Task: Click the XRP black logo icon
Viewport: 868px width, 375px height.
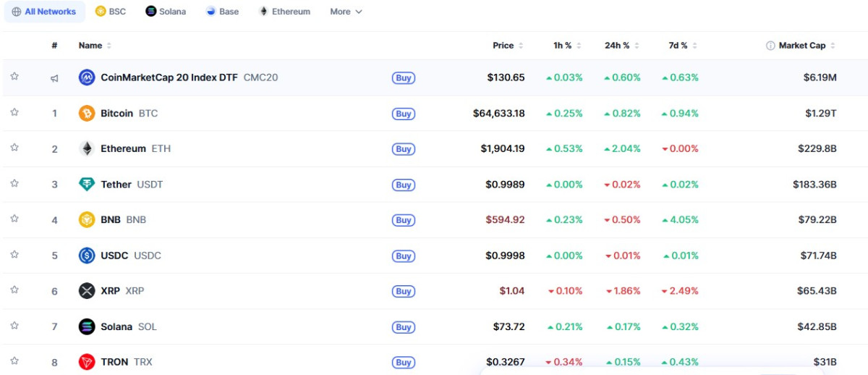Action: [87, 291]
